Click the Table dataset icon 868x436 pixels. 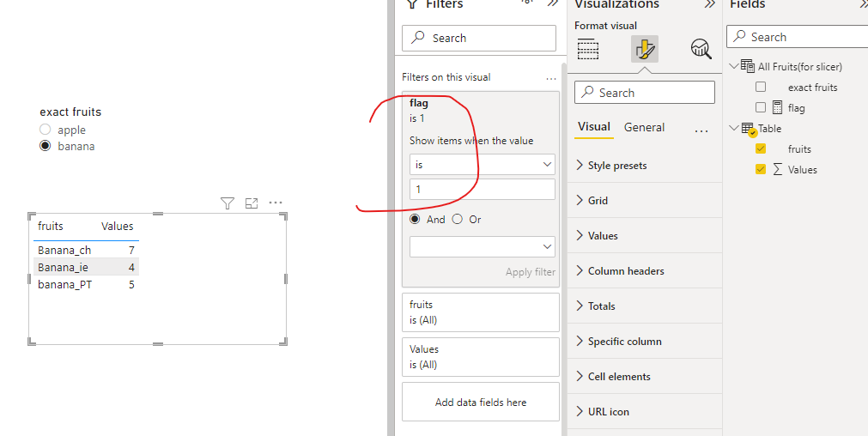[x=749, y=130]
